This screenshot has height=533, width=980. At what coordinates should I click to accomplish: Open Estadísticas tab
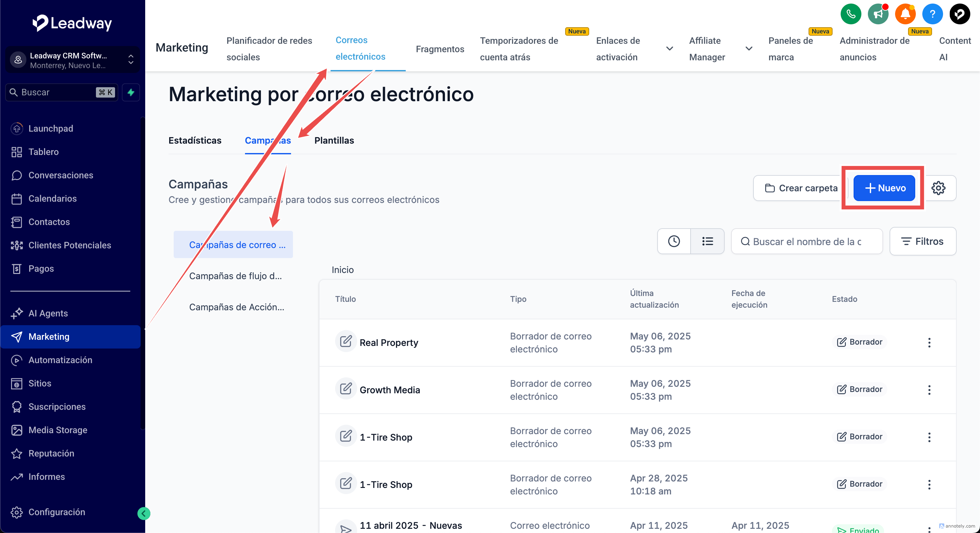pos(195,140)
